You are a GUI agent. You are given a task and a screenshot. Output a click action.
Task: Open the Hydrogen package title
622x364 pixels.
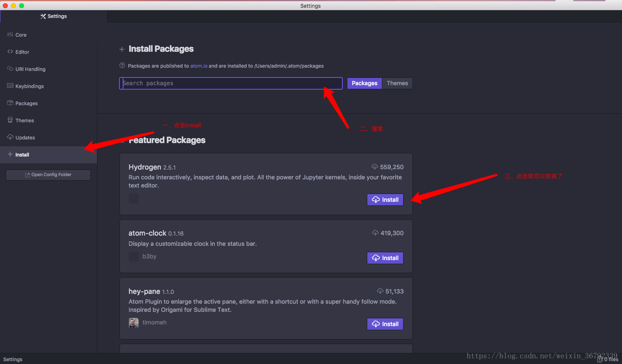click(145, 167)
